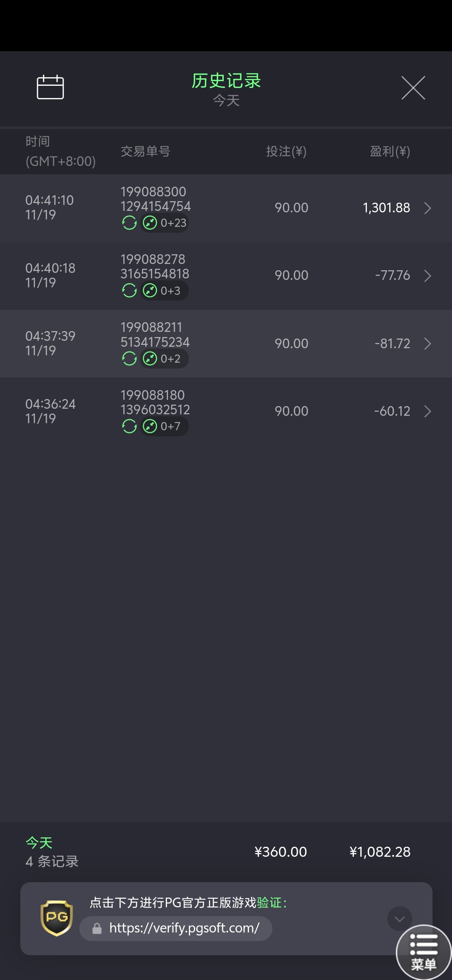This screenshot has height=980, width=452.
Task: Click the green 验证 link text
Action: point(269,902)
